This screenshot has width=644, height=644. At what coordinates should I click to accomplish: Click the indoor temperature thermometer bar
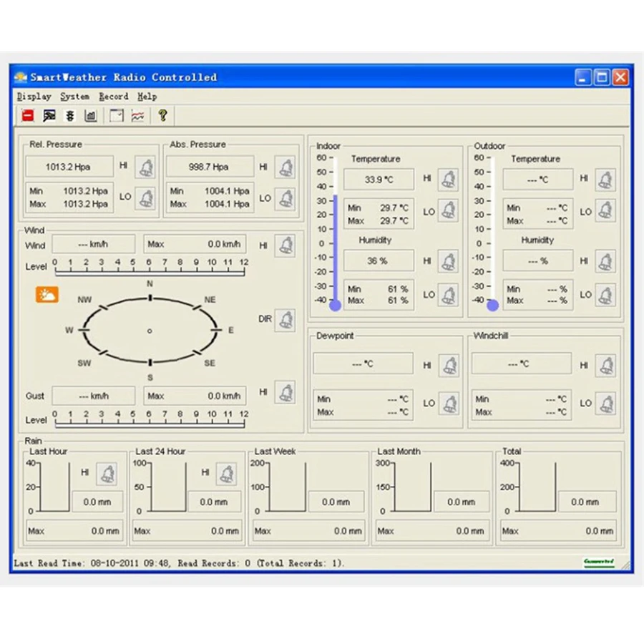[335, 247]
